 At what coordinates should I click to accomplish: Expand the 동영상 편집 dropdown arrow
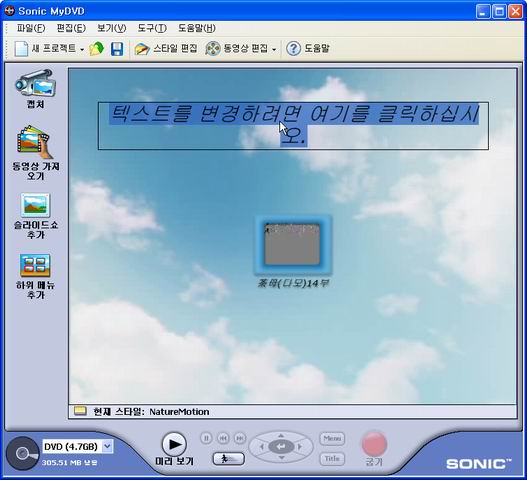click(x=274, y=50)
